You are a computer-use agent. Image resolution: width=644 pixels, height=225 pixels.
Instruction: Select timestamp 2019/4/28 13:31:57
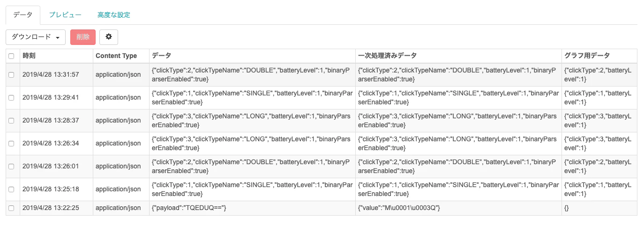(x=51, y=74)
